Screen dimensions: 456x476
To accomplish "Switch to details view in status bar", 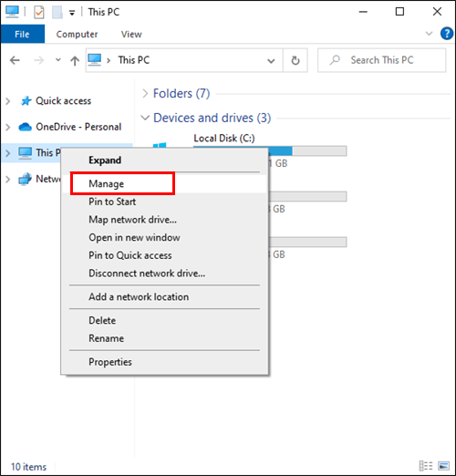I will point(426,466).
